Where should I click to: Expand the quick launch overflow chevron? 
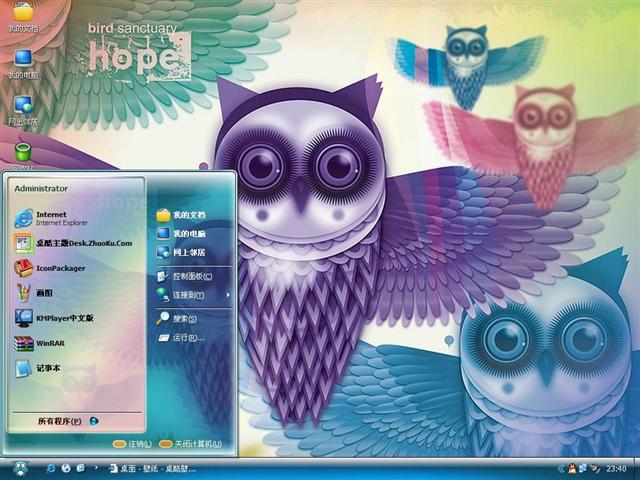point(96,468)
